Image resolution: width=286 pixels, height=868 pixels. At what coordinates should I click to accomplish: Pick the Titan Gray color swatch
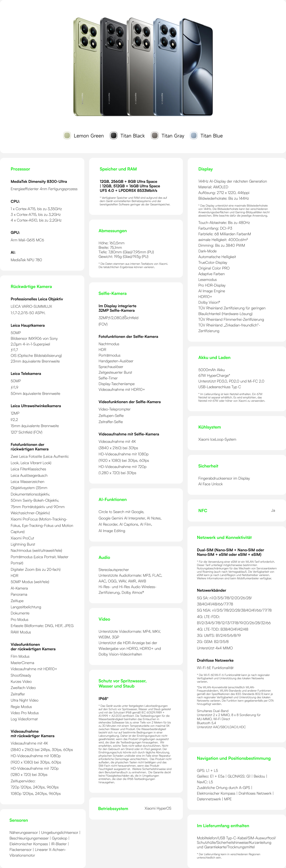[155, 135]
